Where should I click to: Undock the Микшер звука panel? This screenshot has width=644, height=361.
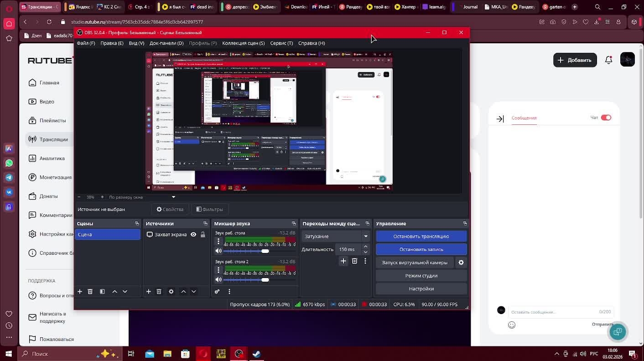pos(294,224)
